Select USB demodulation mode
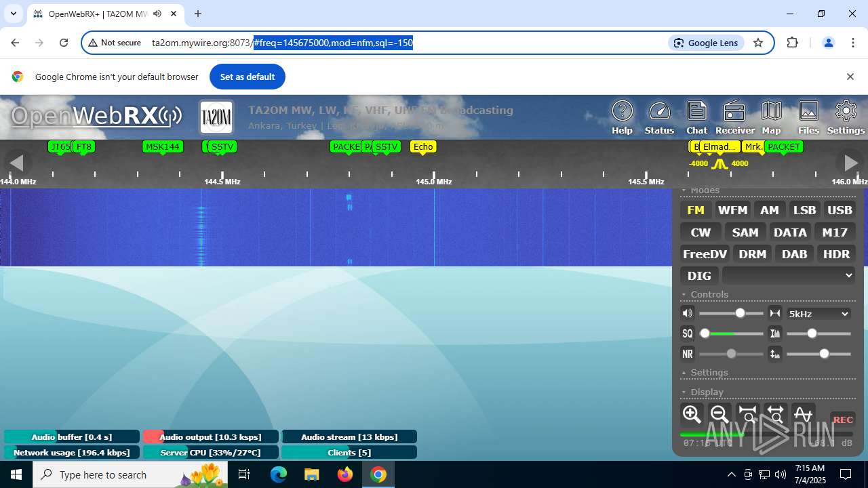Screen dimensions: 868x488 840,210
